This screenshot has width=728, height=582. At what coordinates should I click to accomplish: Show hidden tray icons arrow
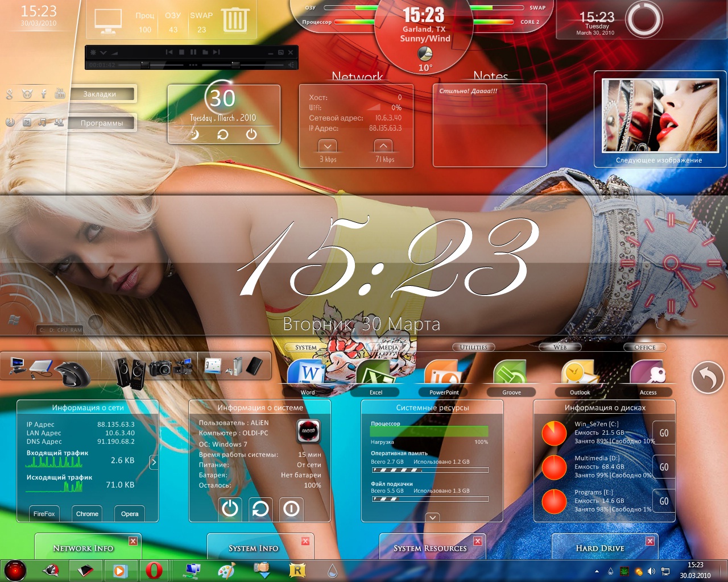[597, 571]
